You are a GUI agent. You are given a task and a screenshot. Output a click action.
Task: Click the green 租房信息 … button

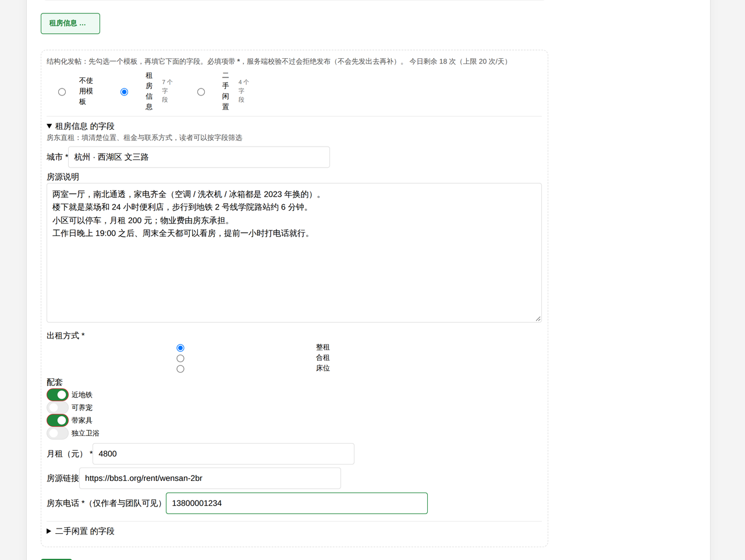click(70, 23)
